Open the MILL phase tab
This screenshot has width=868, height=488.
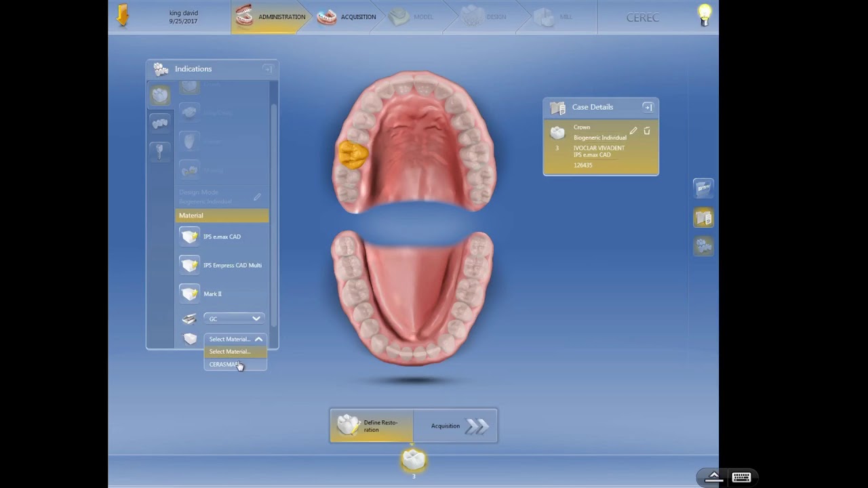(553, 17)
